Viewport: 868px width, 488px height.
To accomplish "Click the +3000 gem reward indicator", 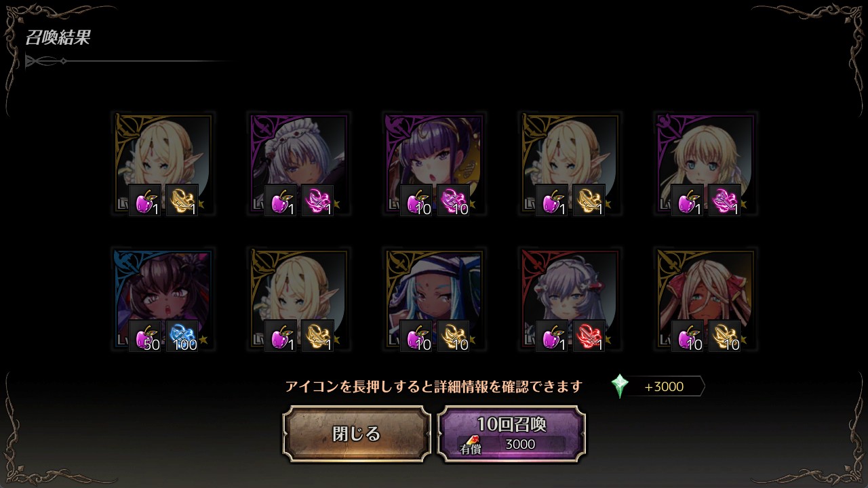I will [664, 386].
